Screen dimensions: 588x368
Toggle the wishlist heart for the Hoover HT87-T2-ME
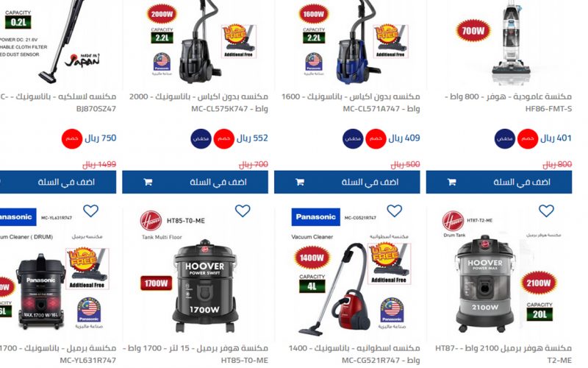546,210
